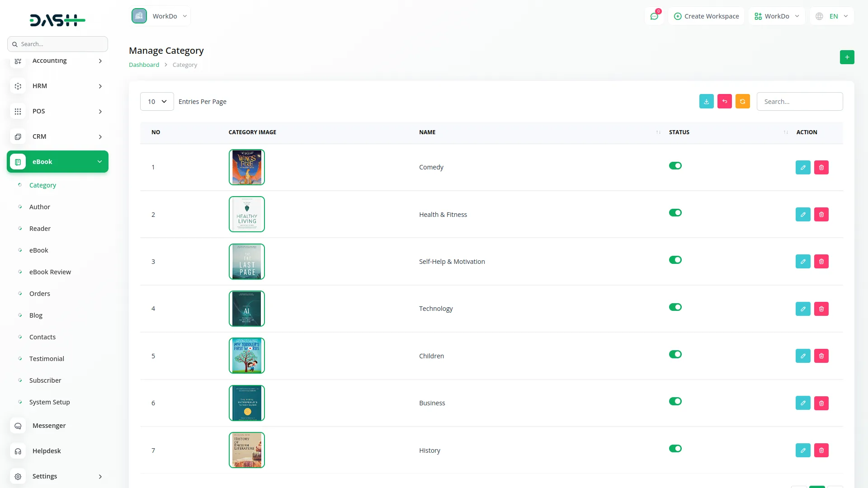This screenshot has height=488, width=868.
Task: Delete the History category
Action: click(x=821, y=450)
